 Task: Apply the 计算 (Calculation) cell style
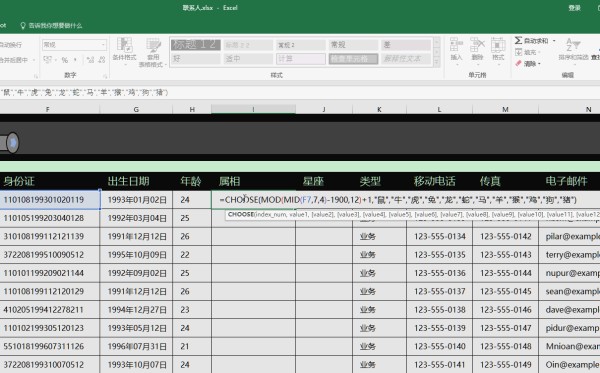[301, 59]
